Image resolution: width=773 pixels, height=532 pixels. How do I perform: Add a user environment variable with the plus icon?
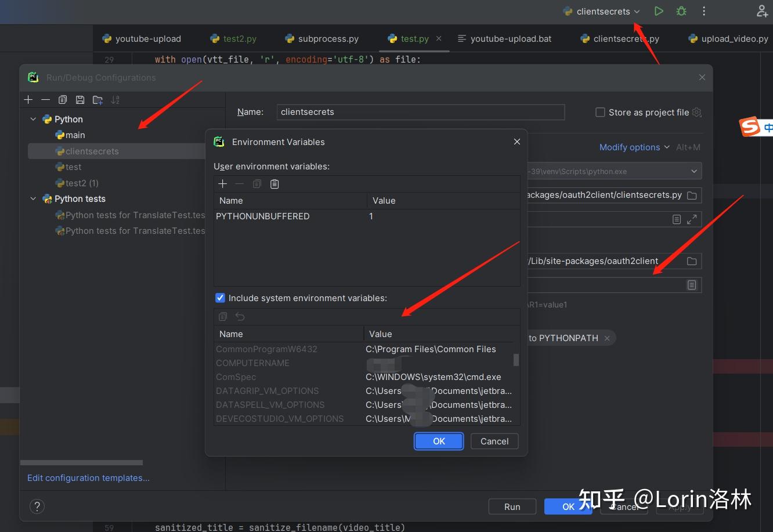(x=222, y=184)
